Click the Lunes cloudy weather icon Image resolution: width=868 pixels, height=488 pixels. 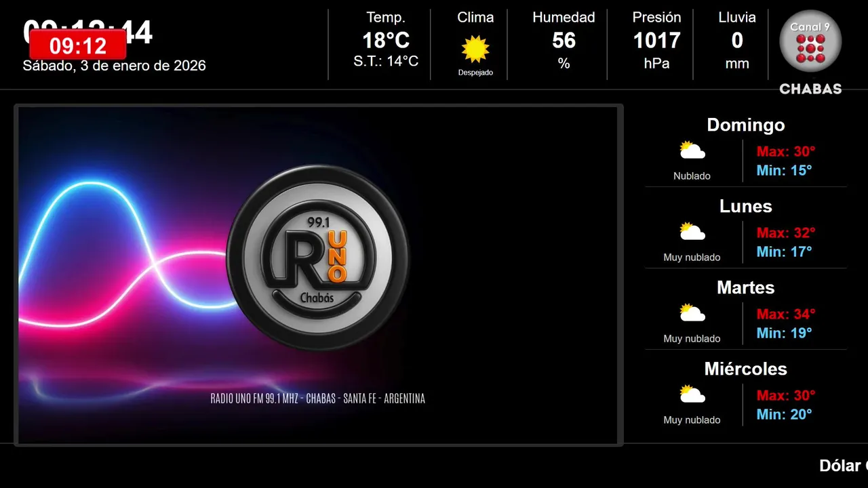pos(692,232)
